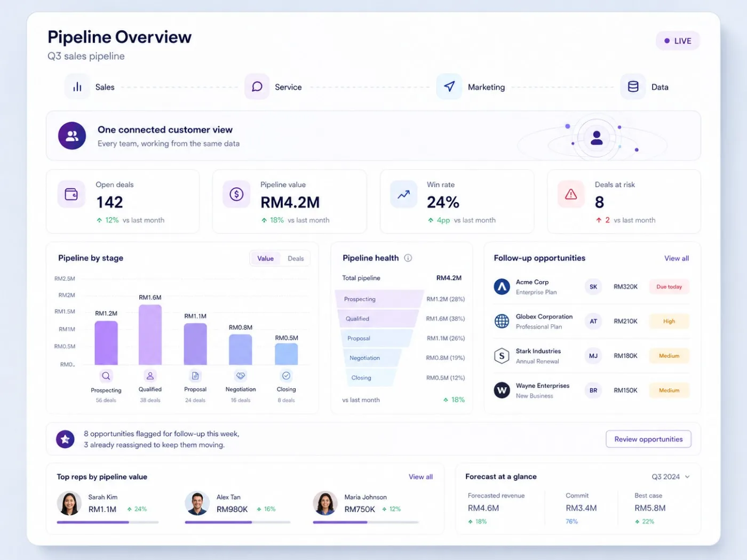The height and width of the screenshot is (560, 747).
Task: Click the Marketing paper-plane icon
Action: pyautogui.click(x=449, y=86)
